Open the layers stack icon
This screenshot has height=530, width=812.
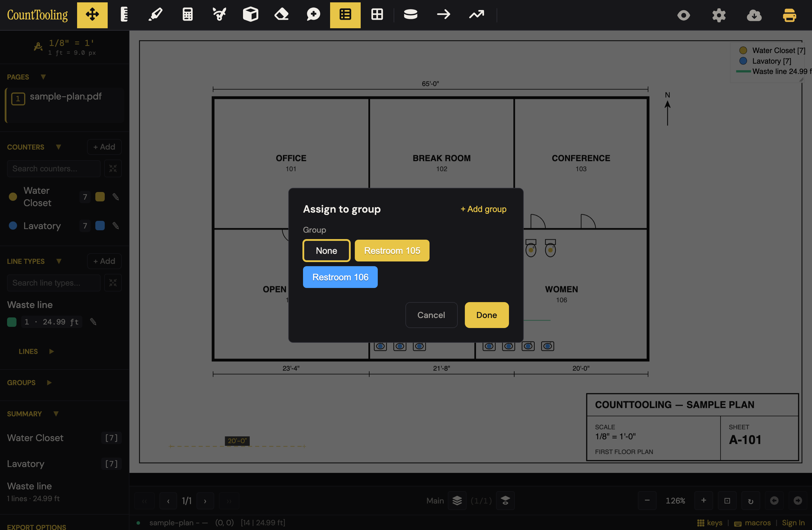pos(457,501)
